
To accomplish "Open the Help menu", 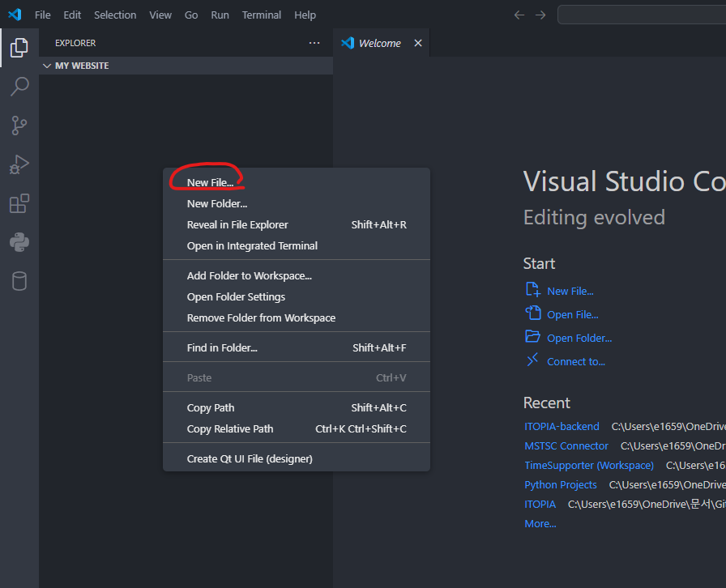I will (x=305, y=15).
